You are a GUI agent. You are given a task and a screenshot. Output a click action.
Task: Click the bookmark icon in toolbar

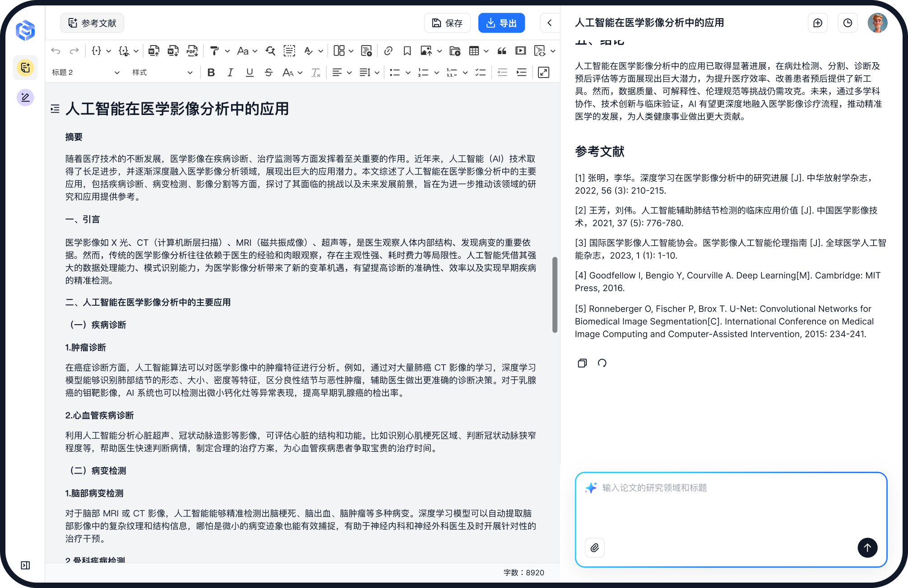[x=407, y=51]
